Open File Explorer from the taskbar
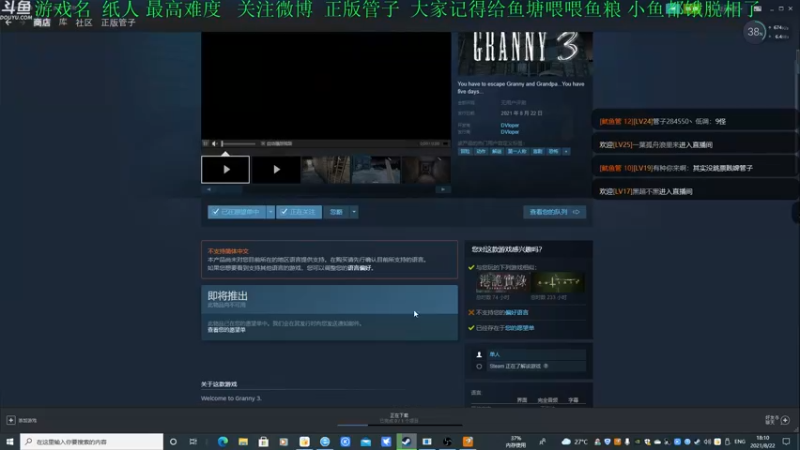 [243, 441]
